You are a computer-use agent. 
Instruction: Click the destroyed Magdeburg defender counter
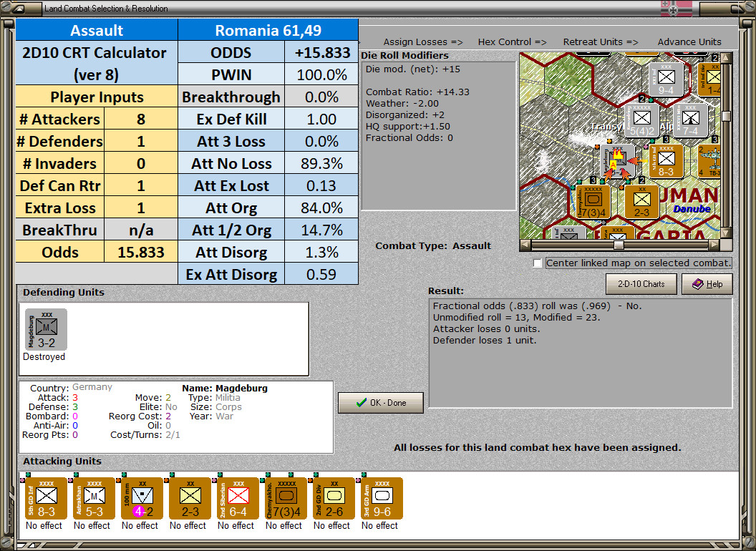pyautogui.click(x=44, y=328)
